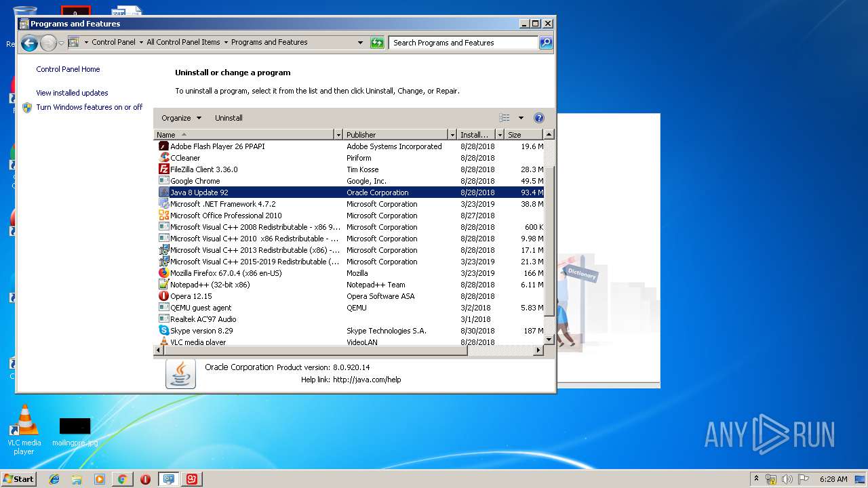Open the Installed On column filter dropdown
The image size is (868, 488).
pyautogui.click(x=500, y=135)
